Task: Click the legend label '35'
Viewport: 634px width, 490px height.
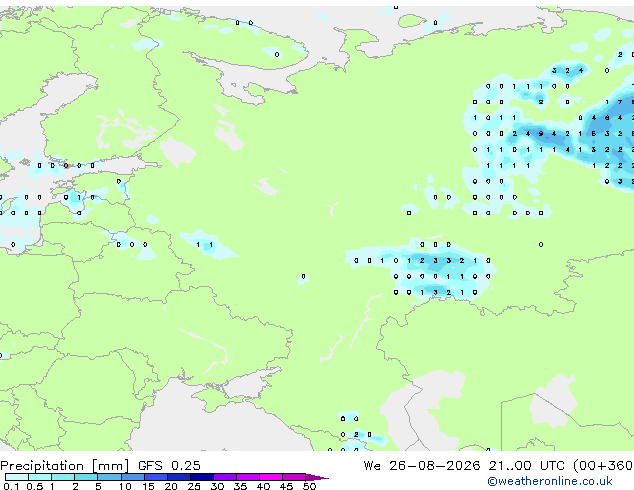Action: (x=240, y=486)
